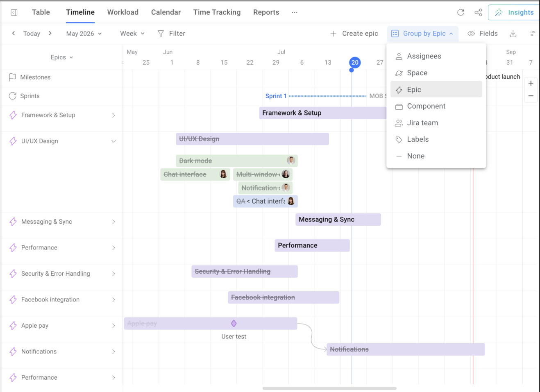This screenshot has width=540, height=392.
Task: Open the Security & Error Handling bar
Action: click(245, 272)
